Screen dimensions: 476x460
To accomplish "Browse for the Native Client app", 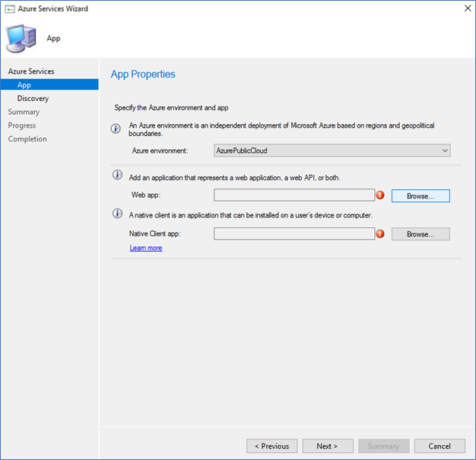I will pos(420,234).
